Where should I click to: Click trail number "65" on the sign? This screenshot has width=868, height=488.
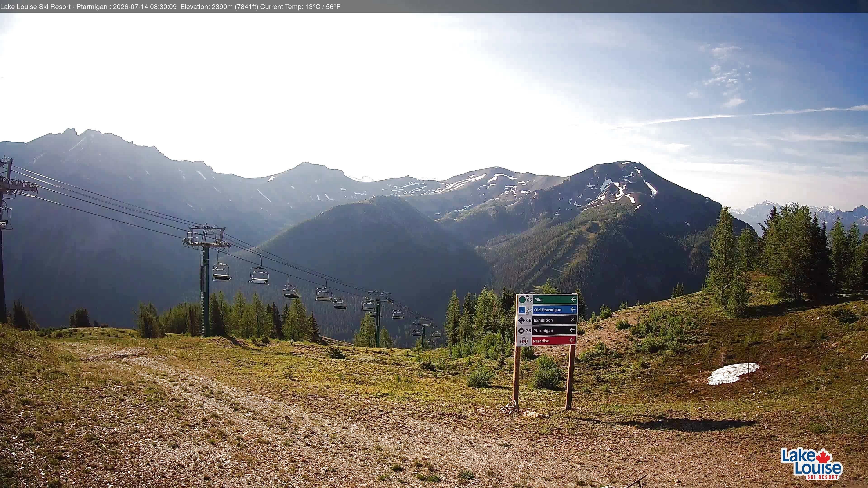(529, 300)
